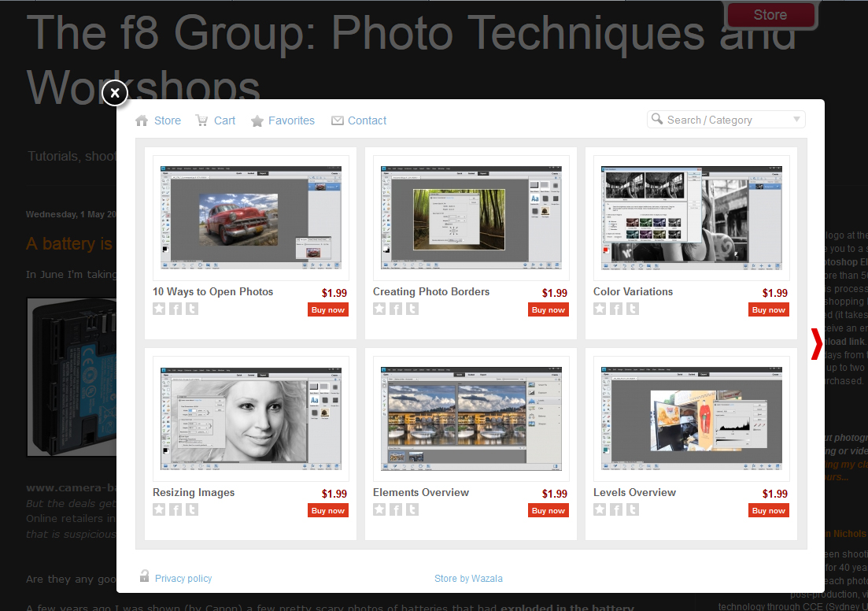Click the Search / Category input field
The image size is (868, 611).
pyautogui.click(x=726, y=120)
